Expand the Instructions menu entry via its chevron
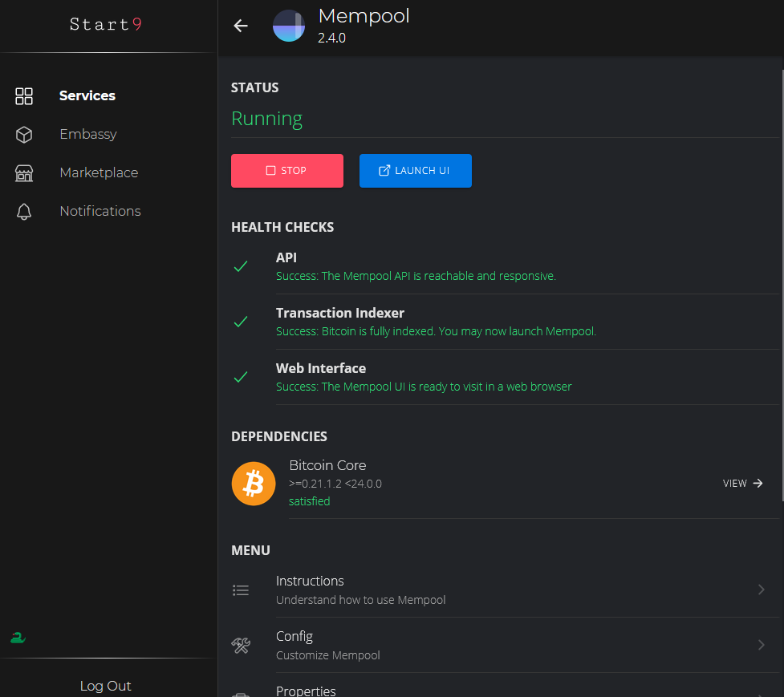Screen dimensions: 784x697 [x=761, y=590]
